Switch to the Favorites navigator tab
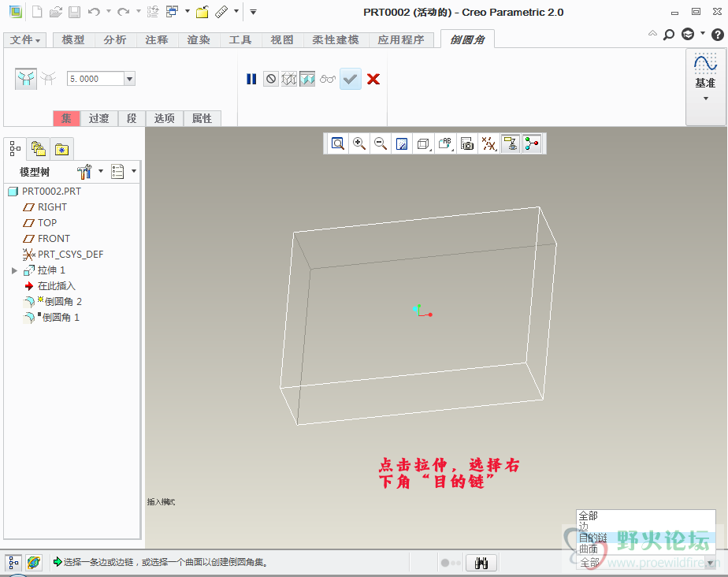The width and height of the screenshot is (728, 577). (61, 149)
